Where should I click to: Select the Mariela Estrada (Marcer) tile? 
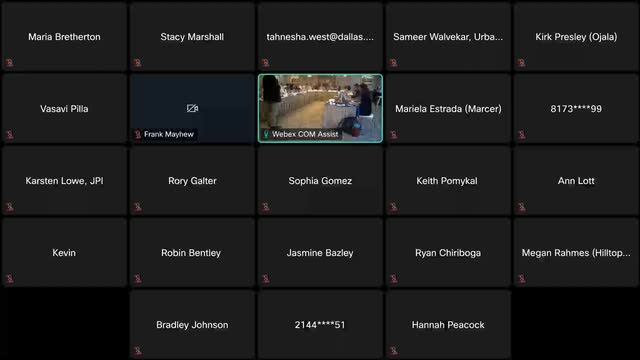pos(448,109)
